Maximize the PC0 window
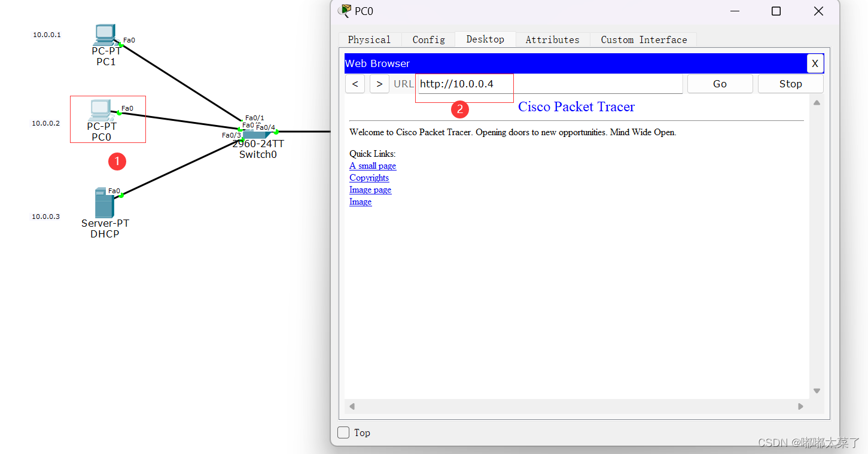Image resolution: width=868 pixels, height=454 pixels. (x=776, y=11)
